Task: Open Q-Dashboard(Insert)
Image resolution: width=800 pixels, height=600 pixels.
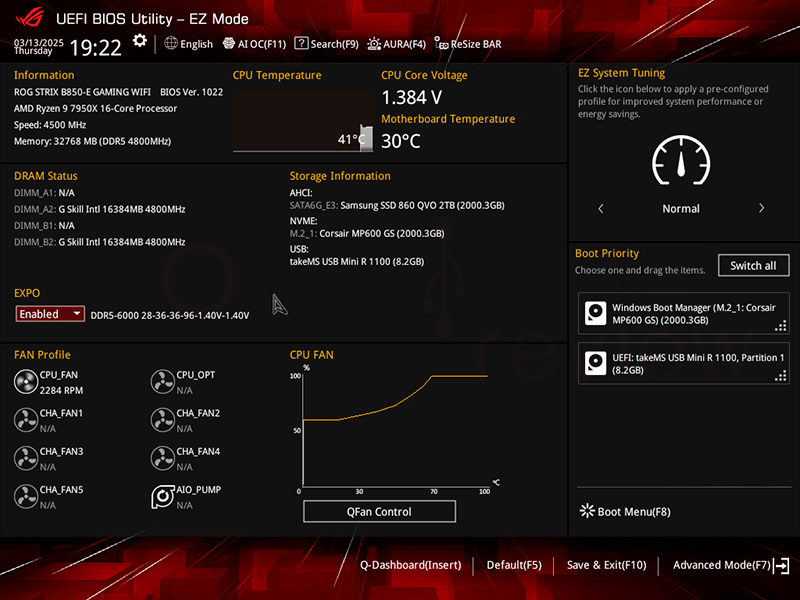Action: tap(411, 565)
